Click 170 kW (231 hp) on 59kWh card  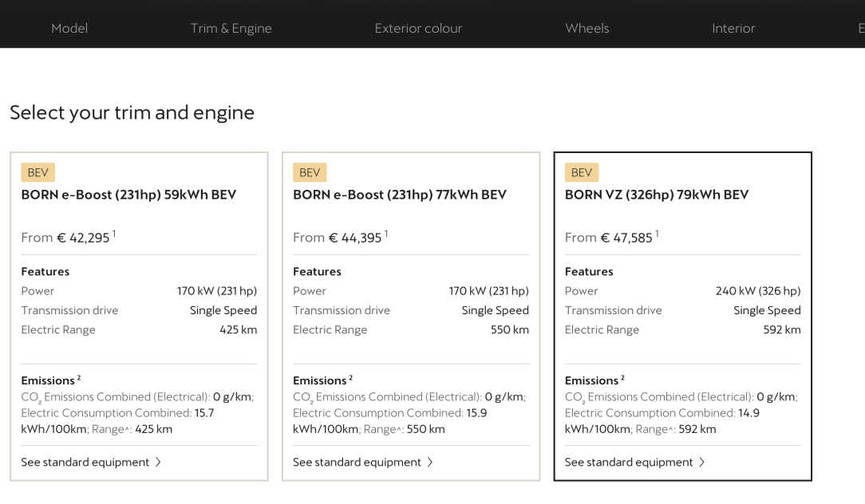point(217,290)
